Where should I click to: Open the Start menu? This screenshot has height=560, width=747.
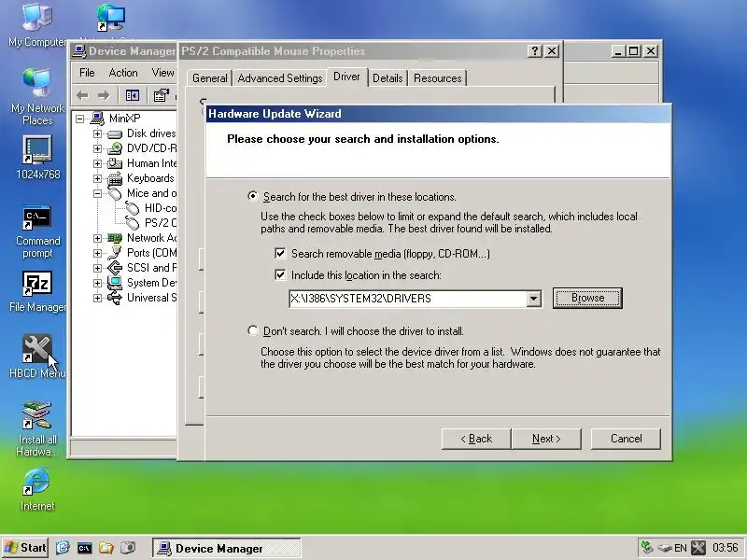(25, 548)
